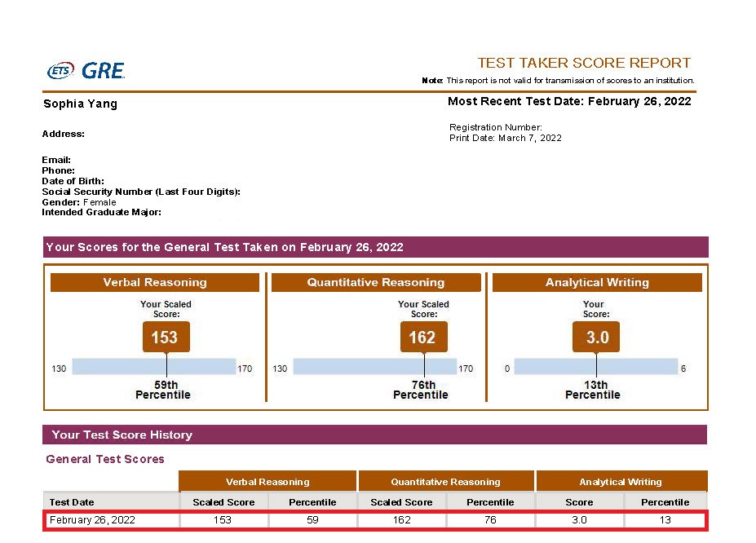
Task: Select 'Social Security Number (Last Four Digits):' label
Action: (x=141, y=192)
